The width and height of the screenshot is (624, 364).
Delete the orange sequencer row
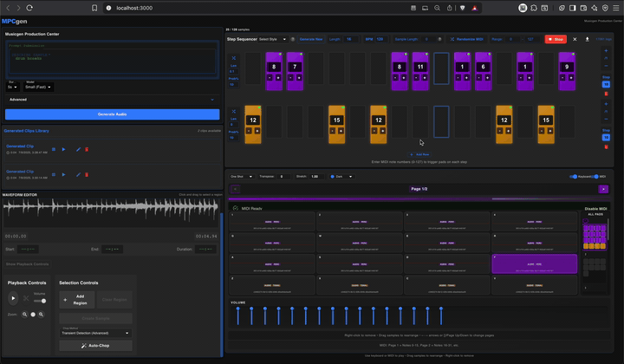pyautogui.click(x=606, y=146)
